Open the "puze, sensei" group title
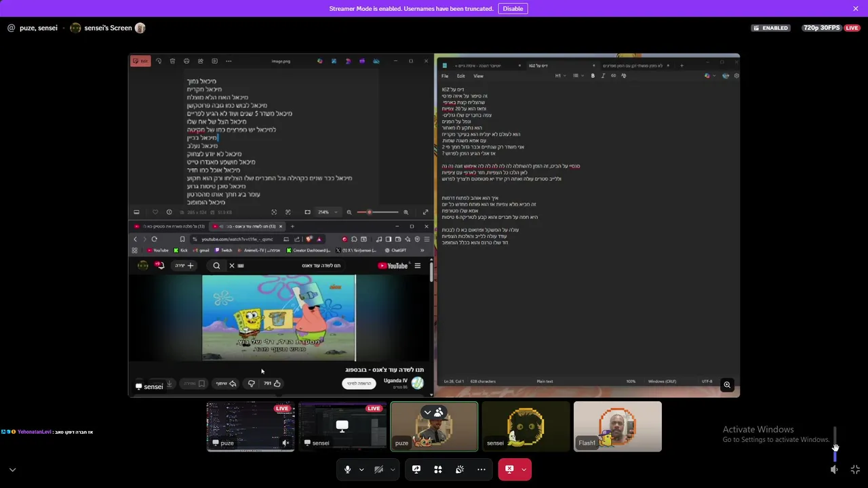The width and height of the screenshot is (868, 488). (39, 28)
